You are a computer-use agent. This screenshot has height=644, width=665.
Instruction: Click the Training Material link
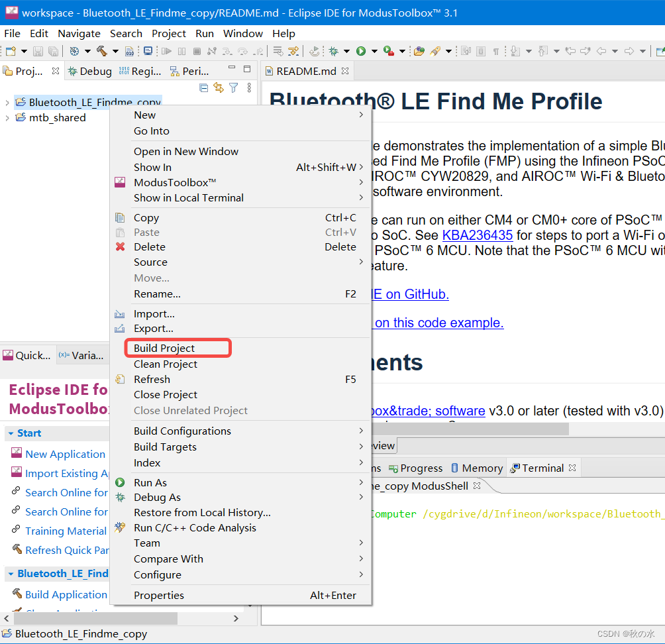[x=66, y=531]
